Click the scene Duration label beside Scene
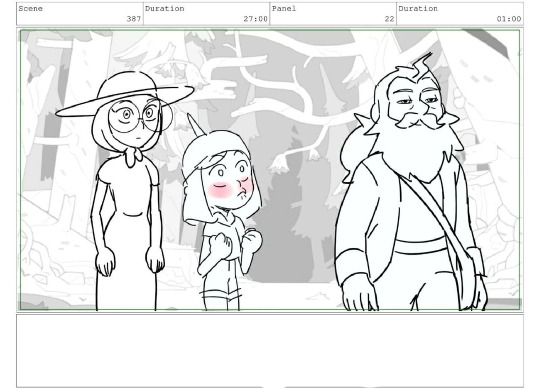 165,9
